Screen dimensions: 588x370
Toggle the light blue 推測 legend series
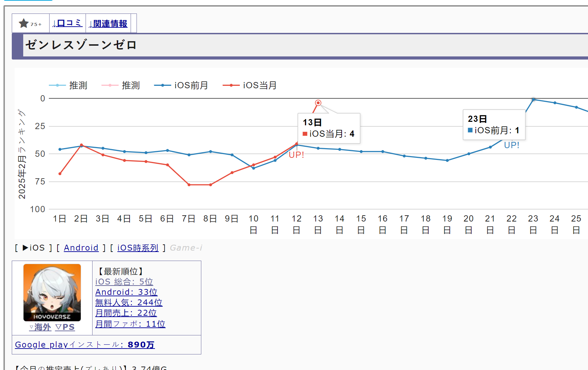68,85
